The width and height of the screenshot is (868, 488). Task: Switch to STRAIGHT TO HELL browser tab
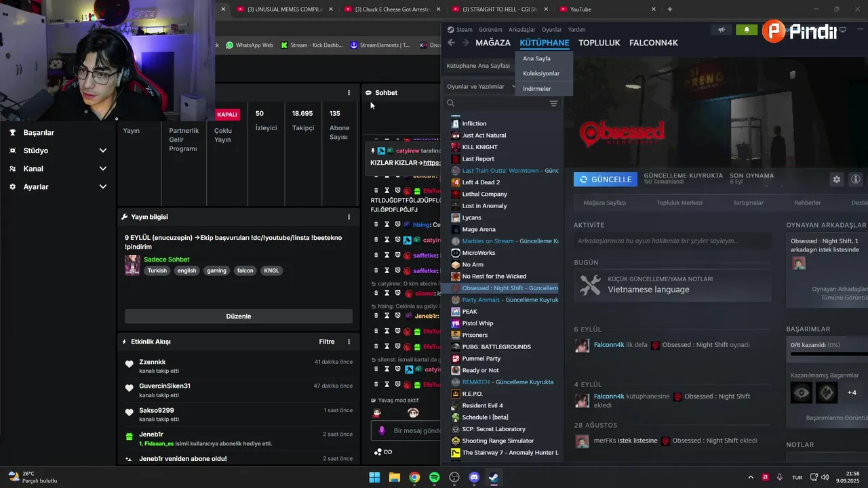[499, 9]
